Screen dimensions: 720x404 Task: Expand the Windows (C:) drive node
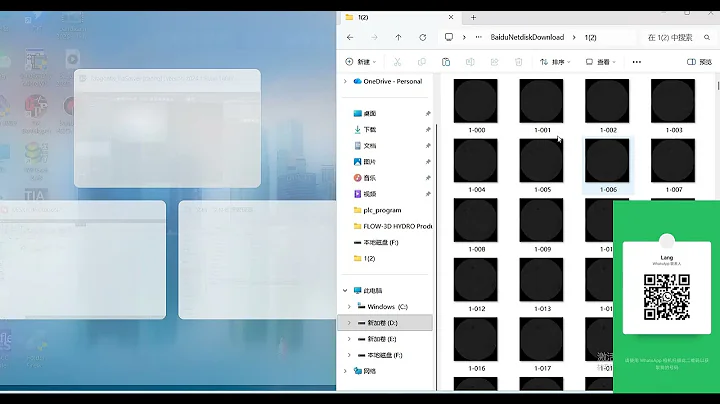pos(349,307)
